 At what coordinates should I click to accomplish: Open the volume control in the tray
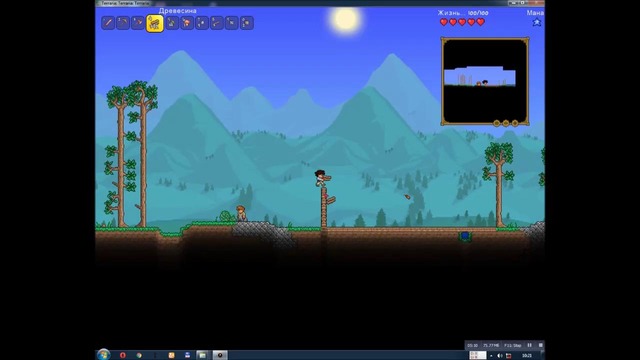[x=500, y=356]
